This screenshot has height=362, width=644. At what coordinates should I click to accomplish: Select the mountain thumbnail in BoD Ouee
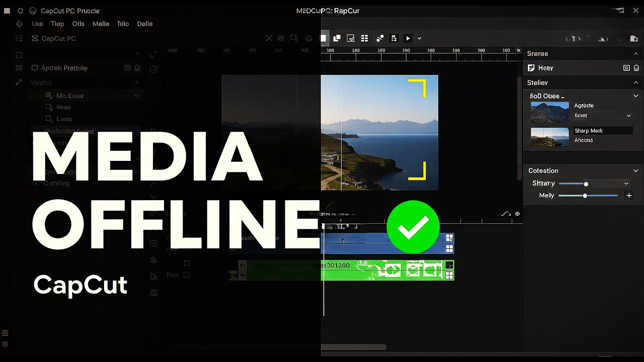pos(550,113)
